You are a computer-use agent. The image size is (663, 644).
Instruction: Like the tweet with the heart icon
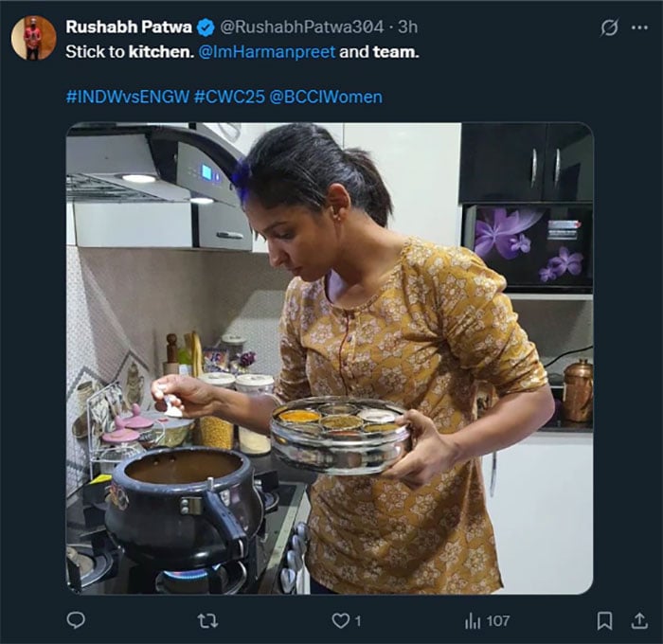point(339,620)
